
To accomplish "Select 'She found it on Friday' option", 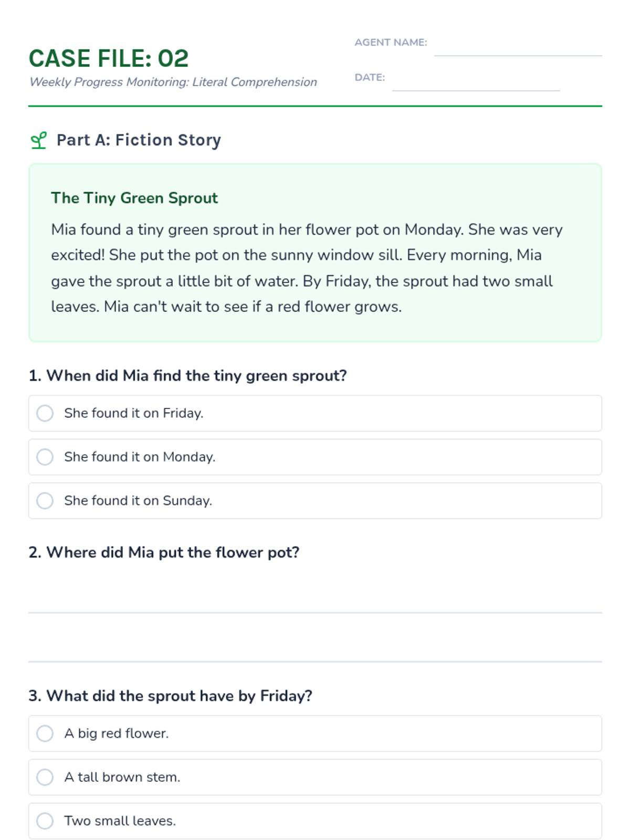I will 45,413.
